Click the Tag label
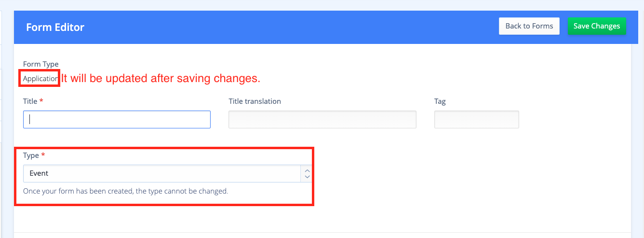The width and height of the screenshot is (644, 238). [440, 101]
